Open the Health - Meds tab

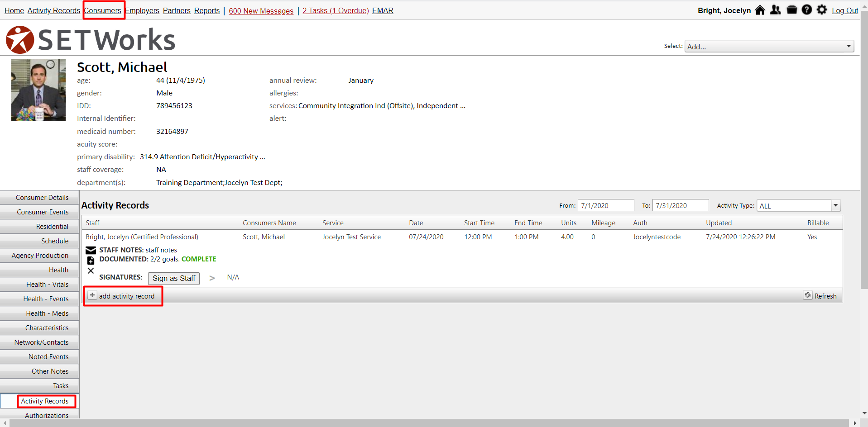pyautogui.click(x=39, y=313)
